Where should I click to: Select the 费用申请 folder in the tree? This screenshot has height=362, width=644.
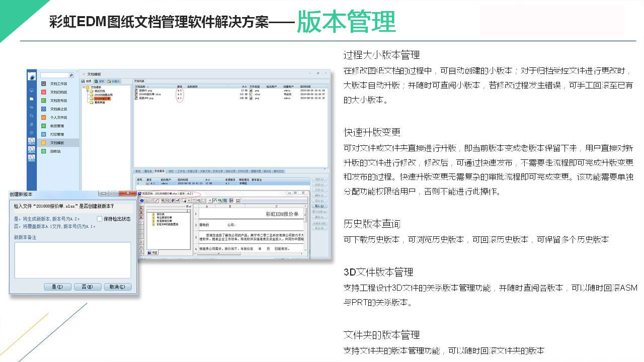pos(100,103)
